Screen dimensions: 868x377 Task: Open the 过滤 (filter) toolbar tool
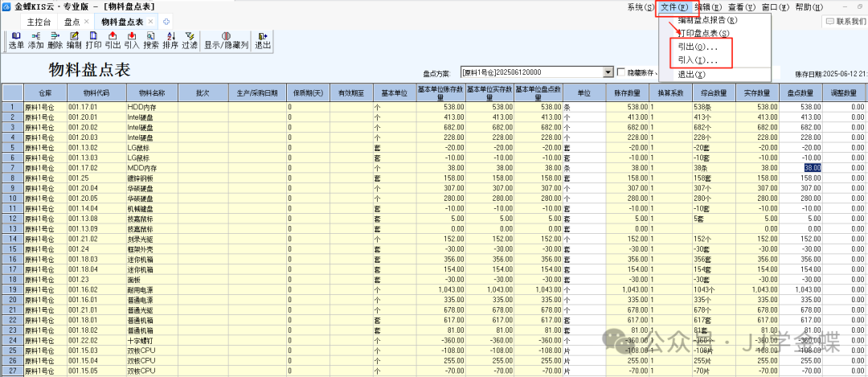(190, 41)
